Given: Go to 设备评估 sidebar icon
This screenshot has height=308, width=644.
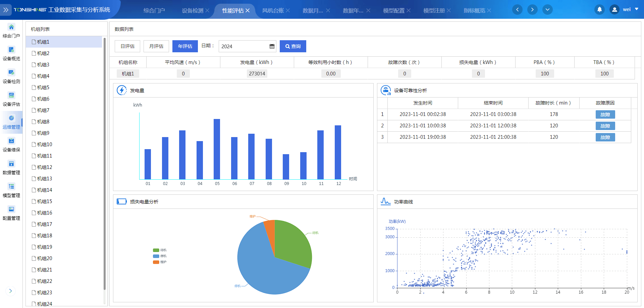Looking at the screenshot, I should tap(11, 96).
